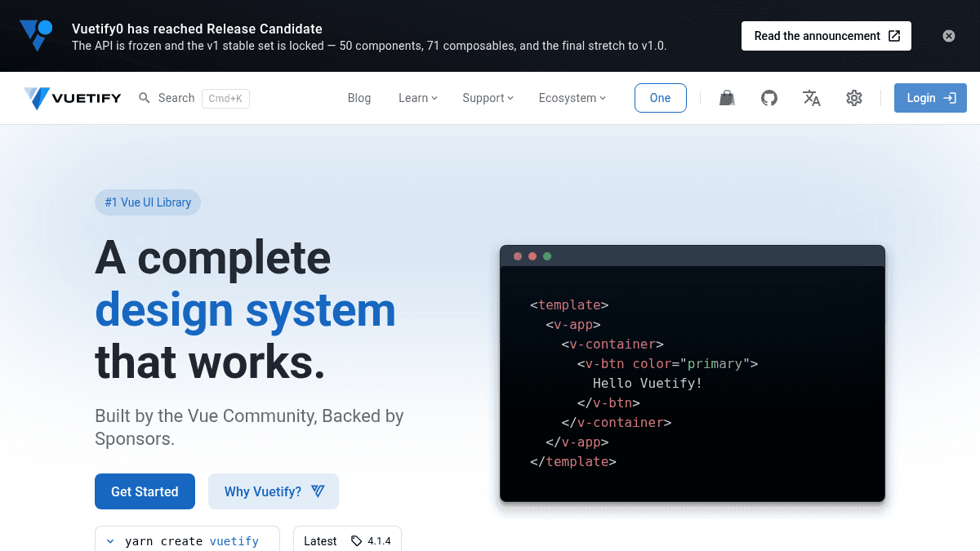Open the Read the announcement link
Viewport: 980px width, 551px height.
click(826, 36)
